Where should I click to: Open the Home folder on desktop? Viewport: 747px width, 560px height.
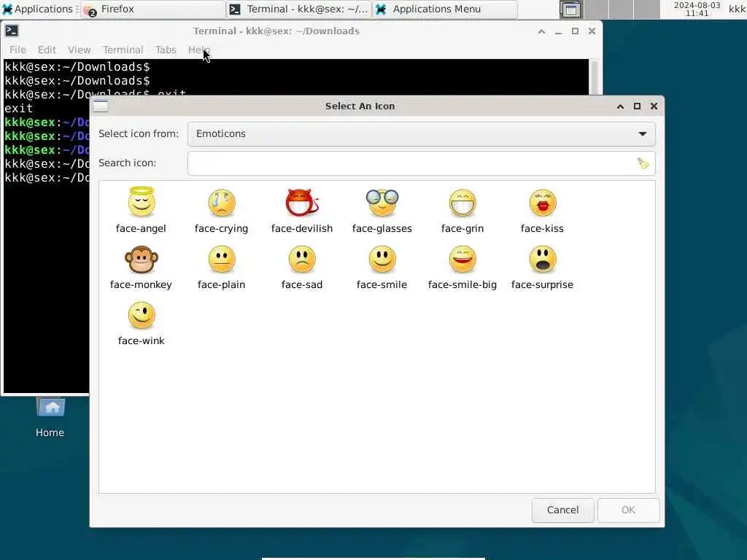click(50, 418)
